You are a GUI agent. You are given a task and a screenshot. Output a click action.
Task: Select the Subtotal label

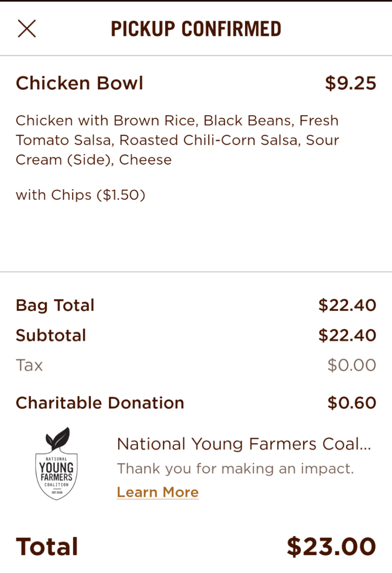pos(51,335)
